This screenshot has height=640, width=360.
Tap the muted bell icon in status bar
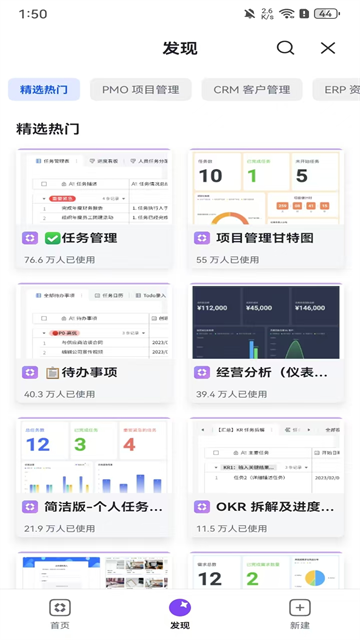[x=249, y=14]
